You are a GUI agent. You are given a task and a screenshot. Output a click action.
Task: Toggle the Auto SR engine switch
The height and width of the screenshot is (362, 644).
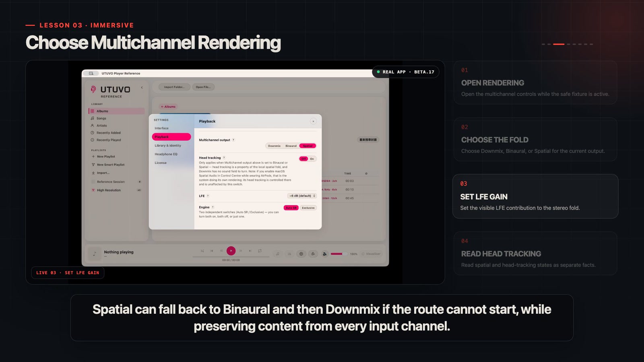(x=291, y=208)
